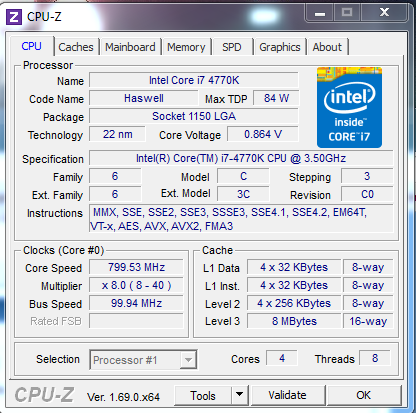Show the Graphics tab
The image size is (416, 413).
coord(280,47)
